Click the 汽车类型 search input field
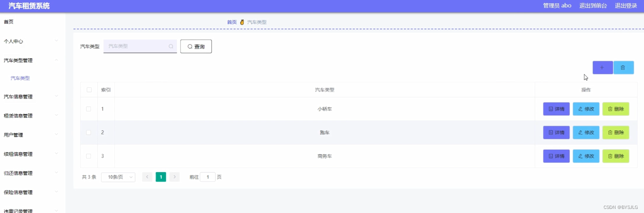Viewport: 644px width, 213px height. click(x=140, y=46)
